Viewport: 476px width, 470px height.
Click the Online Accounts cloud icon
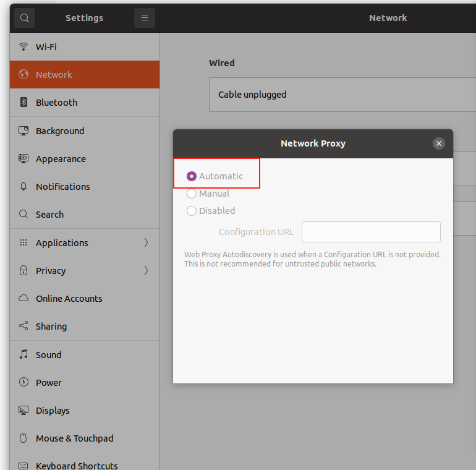tap(23, 298)
